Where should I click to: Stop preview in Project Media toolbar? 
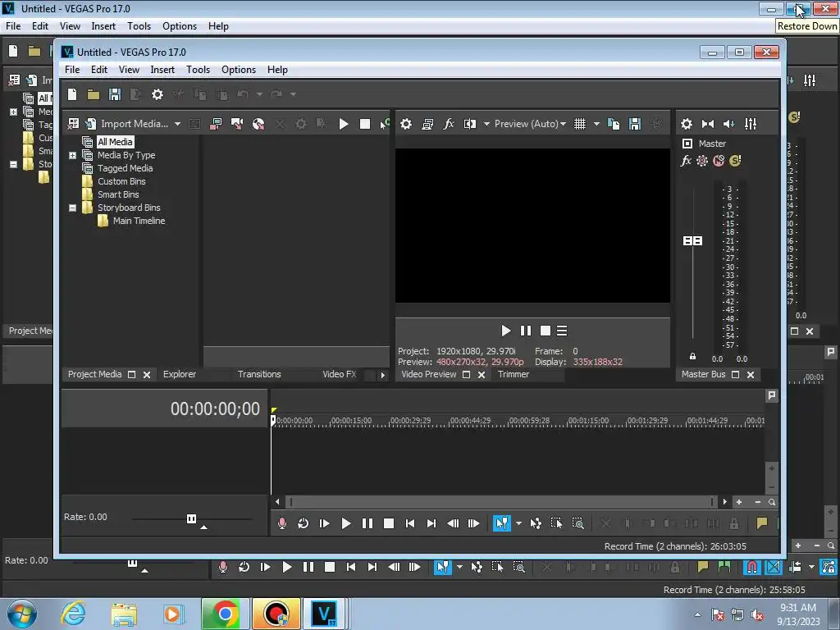coord(365,124)
